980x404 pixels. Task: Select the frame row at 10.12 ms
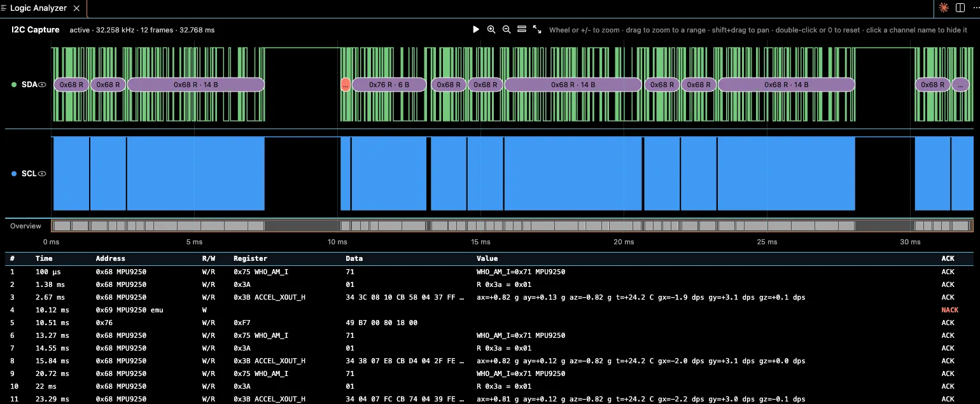pos(490,310)
